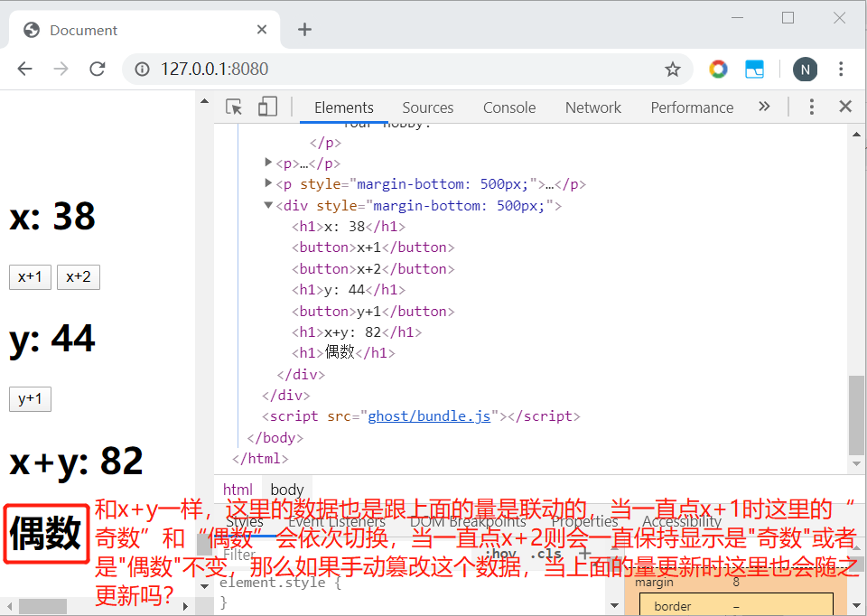Select body in the breadcrumb
Image resolution: width=867 pixels, height=616 pixels.
coord(287,490)
